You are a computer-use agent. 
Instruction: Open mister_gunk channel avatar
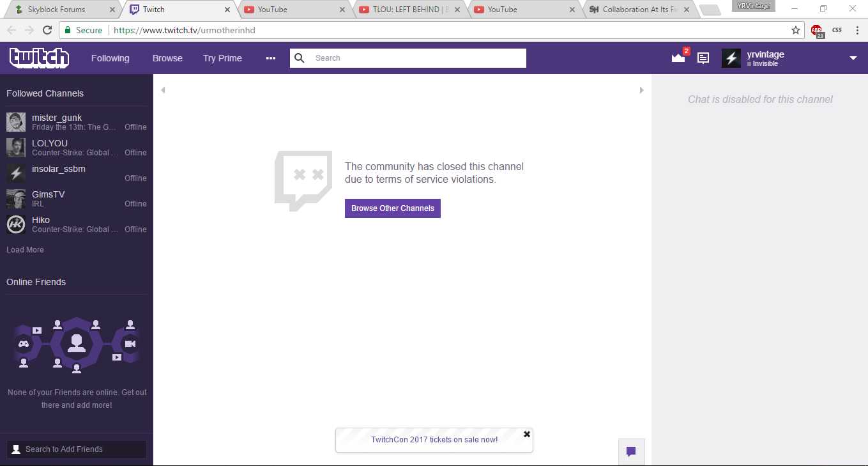(16, 122)
